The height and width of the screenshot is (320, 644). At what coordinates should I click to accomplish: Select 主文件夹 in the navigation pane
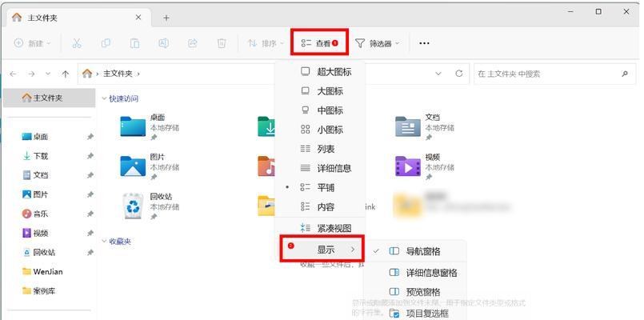pos(50,98)
